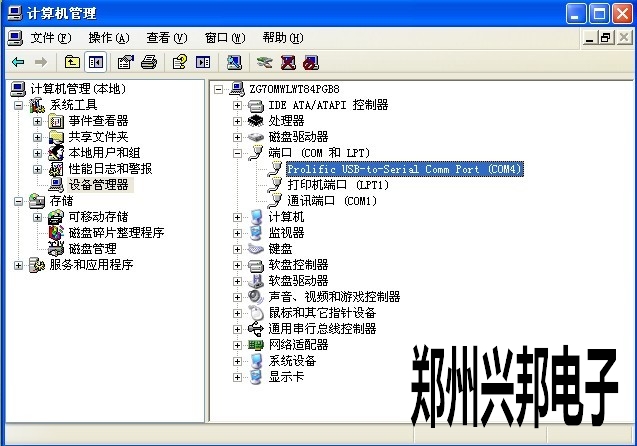Click the Uninstall device toolbar icon
The height and width of the screenshot is (446, 637).
(x=288, y=62)
